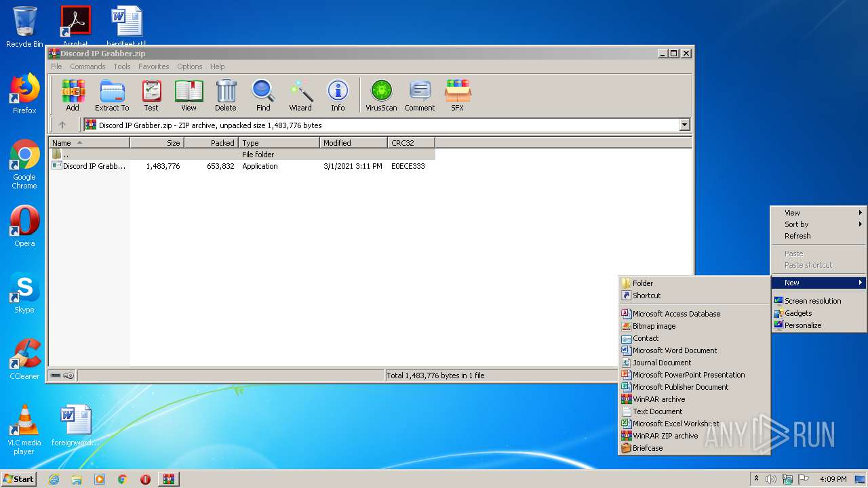Create new Microsoft Publisher Document
Image resolution: width=868 pixels, height=488 pixels.
694,387
